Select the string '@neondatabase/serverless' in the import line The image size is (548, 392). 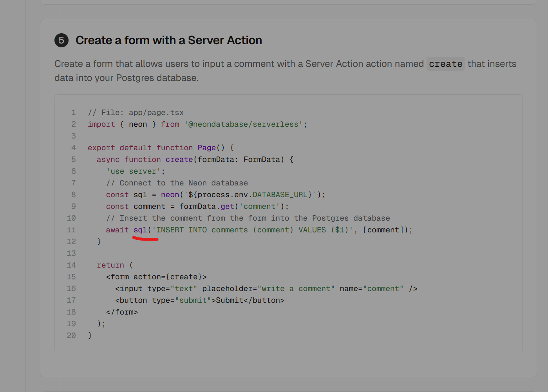coord(244,124)
